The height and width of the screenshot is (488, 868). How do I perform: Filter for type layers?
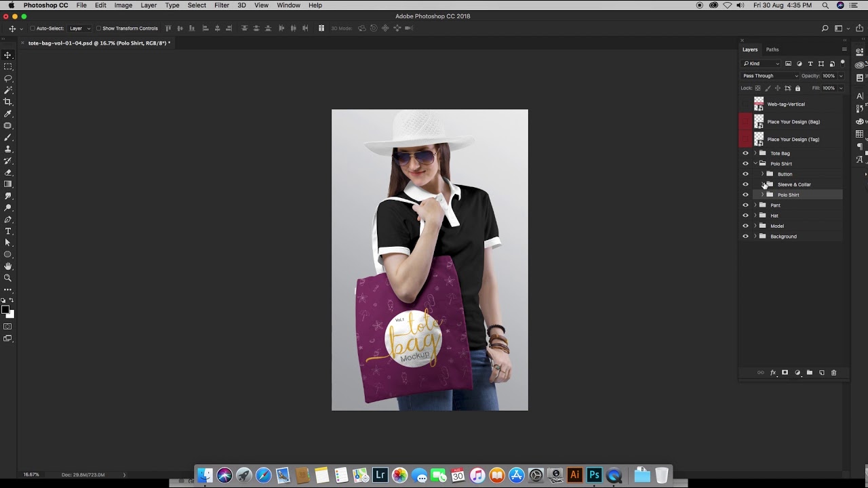pos(810,64)
